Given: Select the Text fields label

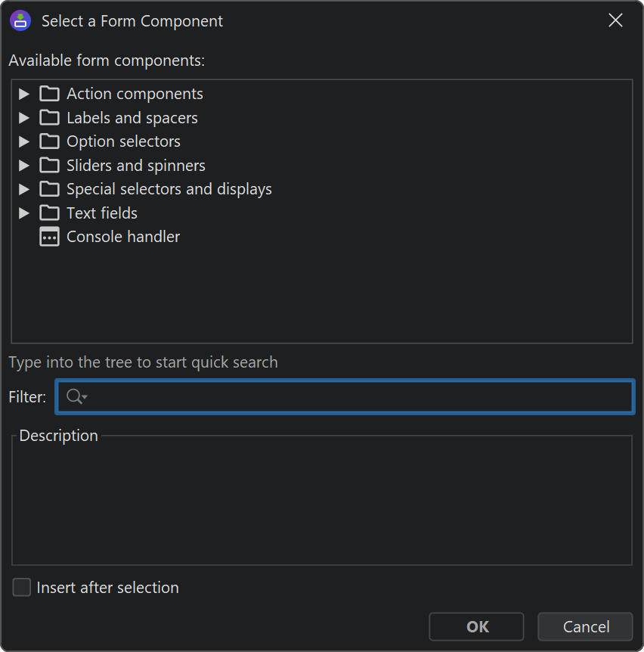Looking at the screenshot, I should pyautogui.click(x=102, y=213).
